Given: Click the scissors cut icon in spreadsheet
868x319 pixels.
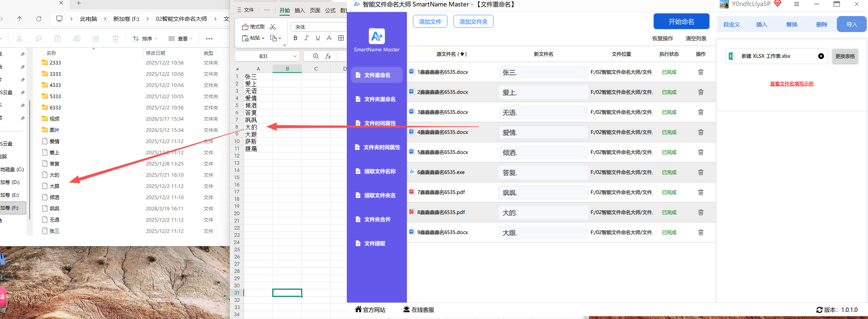Looking at the screenshot, I should [273, 27].
